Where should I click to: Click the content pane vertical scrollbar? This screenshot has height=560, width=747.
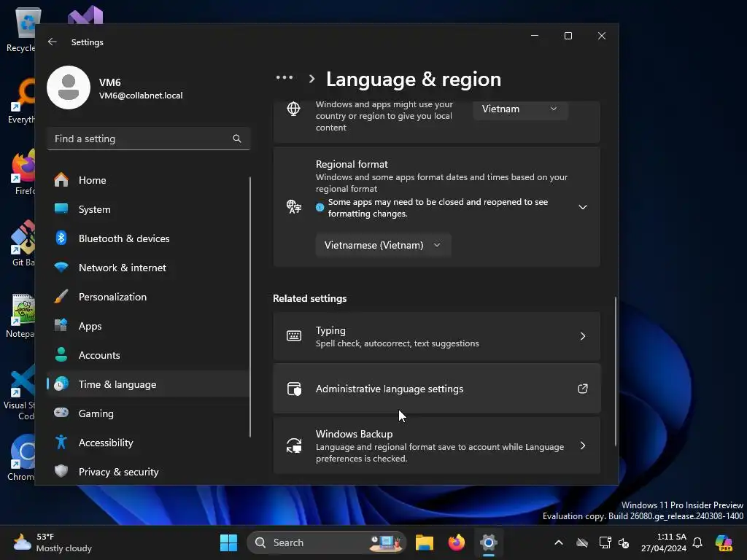point(616,371)
